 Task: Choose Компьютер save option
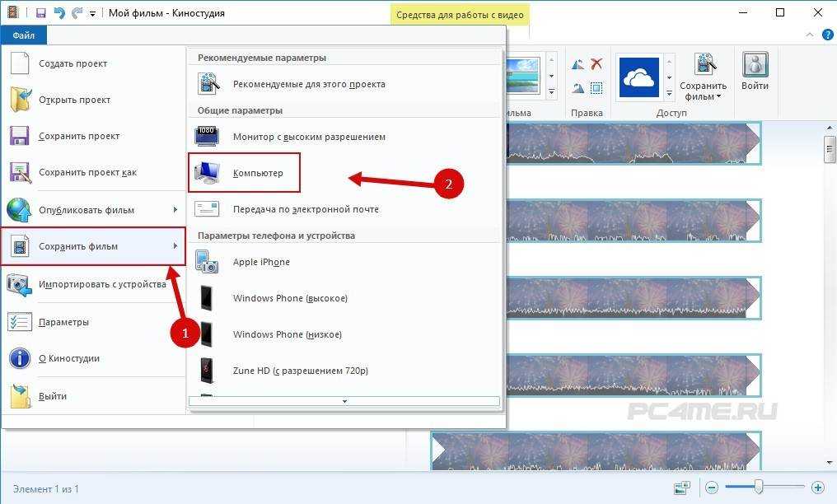344,173
